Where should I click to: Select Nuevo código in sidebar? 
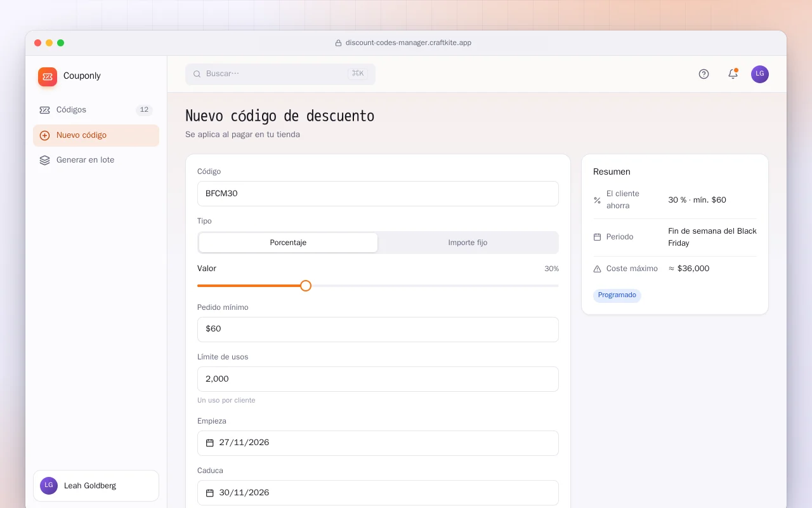point(96,135)
